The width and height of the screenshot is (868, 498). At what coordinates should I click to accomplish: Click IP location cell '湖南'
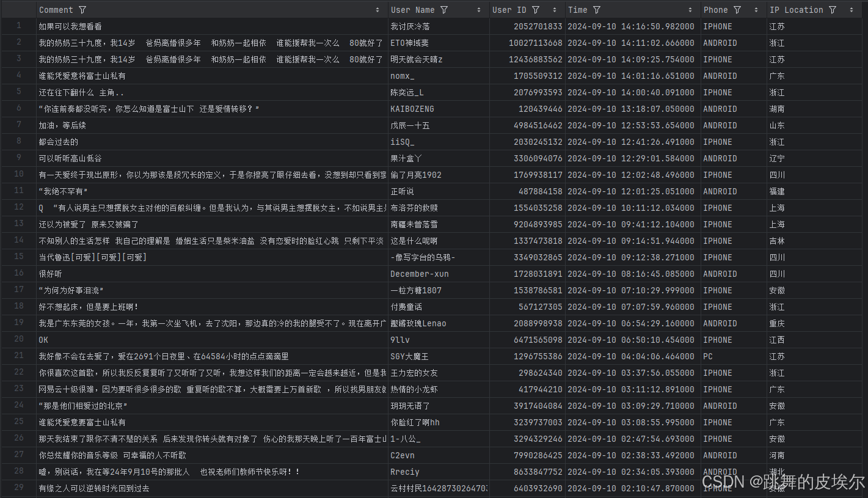pos(814,109)
